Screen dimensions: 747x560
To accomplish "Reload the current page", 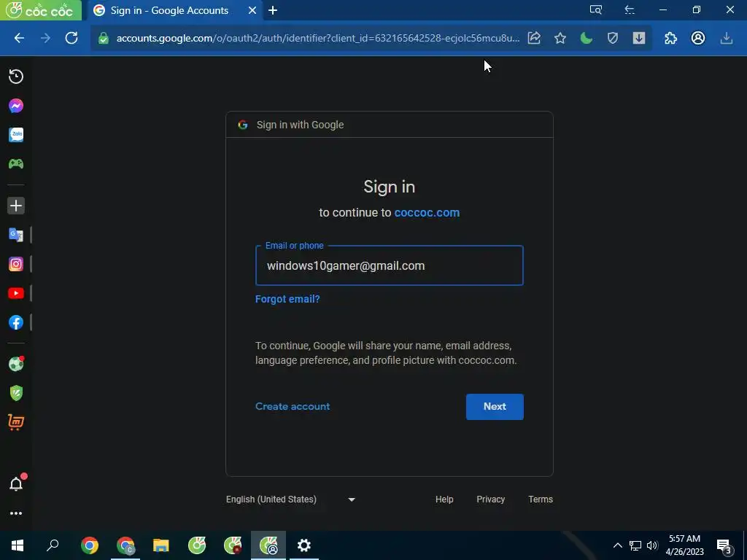I will coord(71,38).
